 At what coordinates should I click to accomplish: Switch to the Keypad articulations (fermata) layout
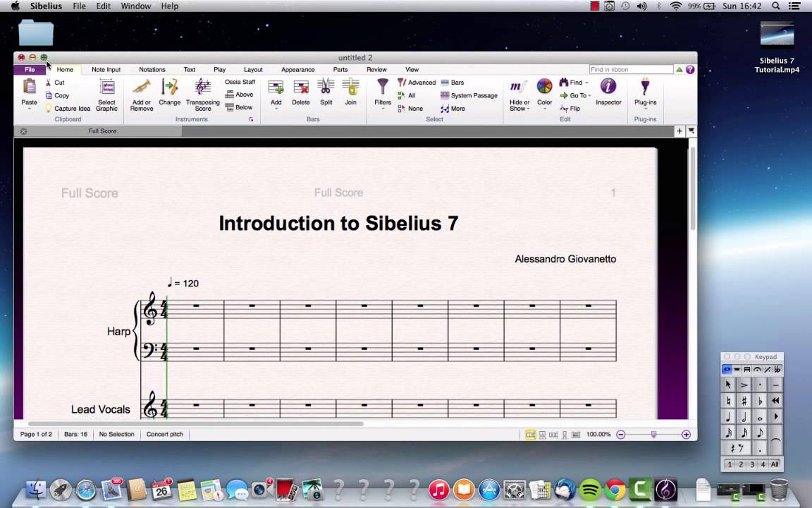click(757, 370)
